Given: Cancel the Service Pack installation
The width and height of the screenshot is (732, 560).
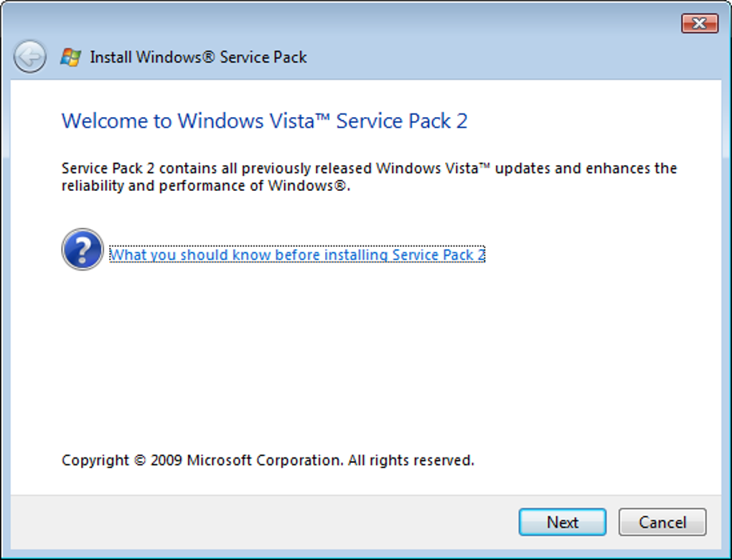Looking at the screenshot, I should pos(662,522).
